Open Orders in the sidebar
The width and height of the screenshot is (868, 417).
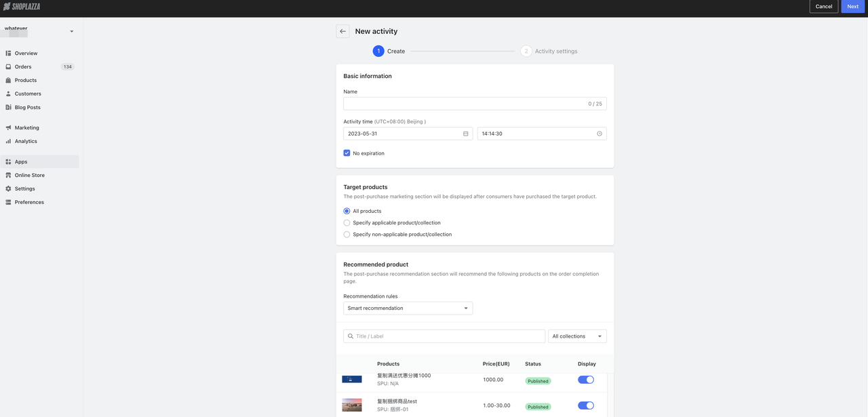pos(41,66)
